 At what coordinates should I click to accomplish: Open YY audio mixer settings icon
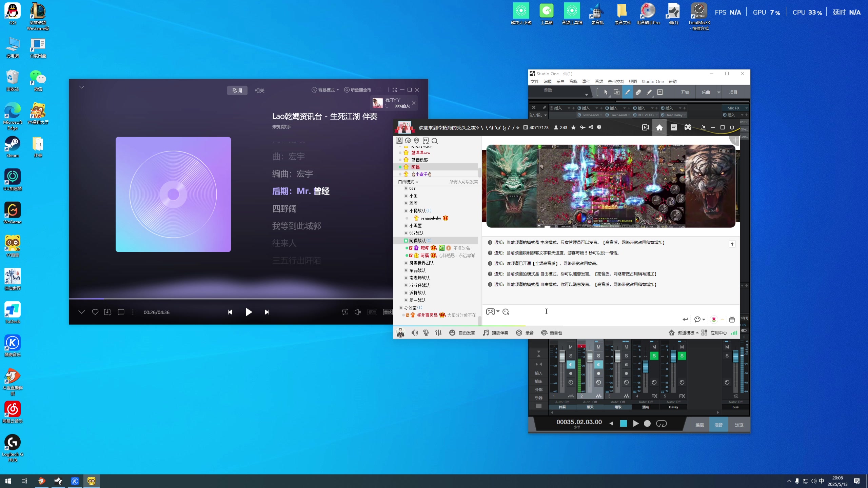(438, 333)
